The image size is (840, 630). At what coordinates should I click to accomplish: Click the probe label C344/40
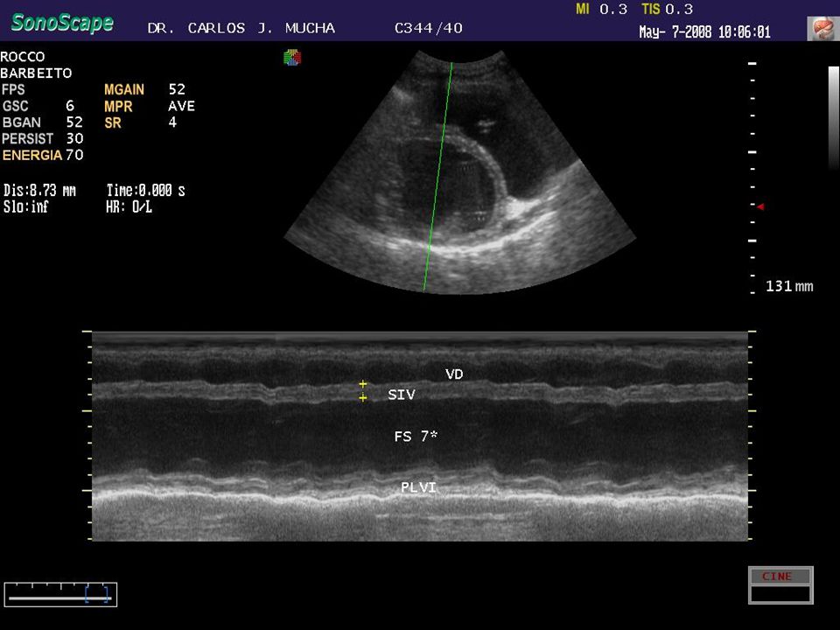click(x=429, y=28)
